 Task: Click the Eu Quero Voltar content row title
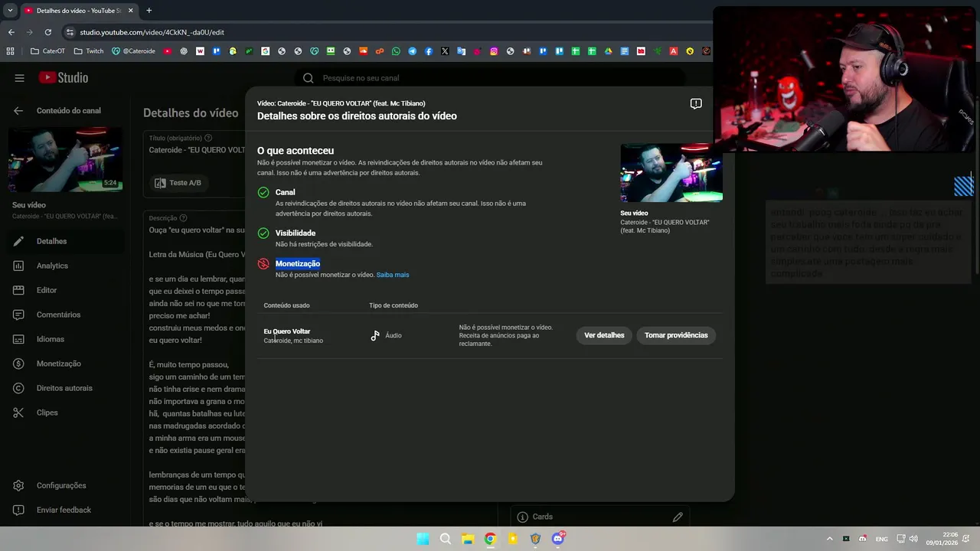coord(287,331)
